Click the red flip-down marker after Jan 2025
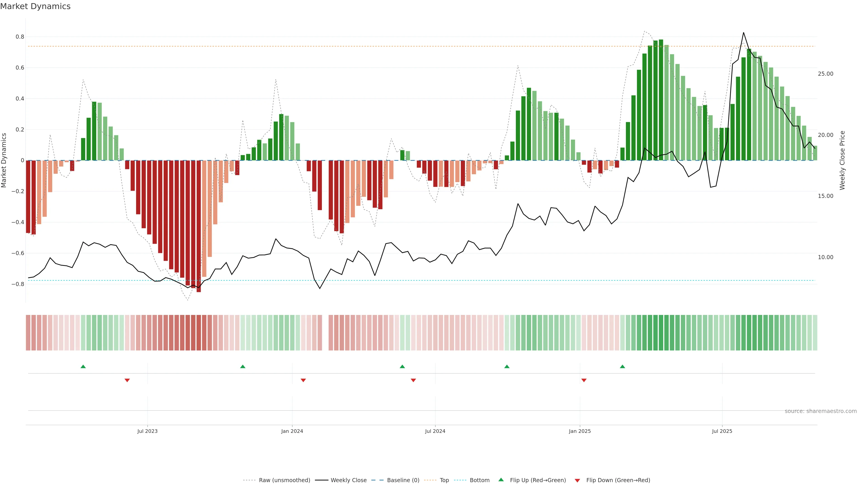The image size is (868, 488). point(584,380)
